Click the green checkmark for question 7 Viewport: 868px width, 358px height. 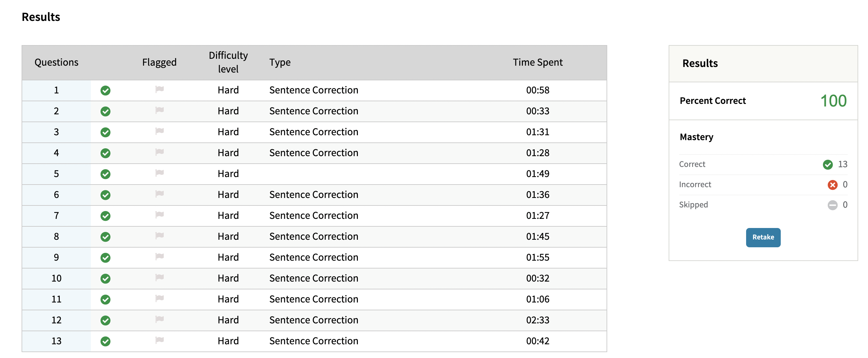point(106,216)
